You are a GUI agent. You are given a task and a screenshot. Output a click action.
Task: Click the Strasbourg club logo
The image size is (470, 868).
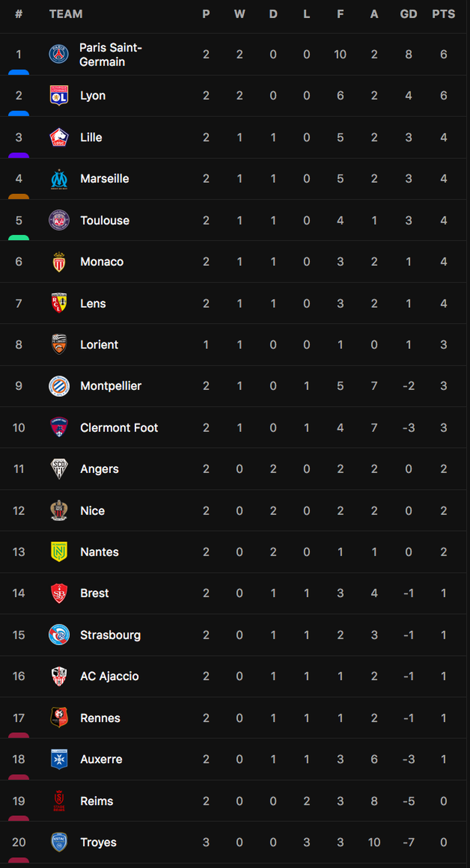point(59,635)
